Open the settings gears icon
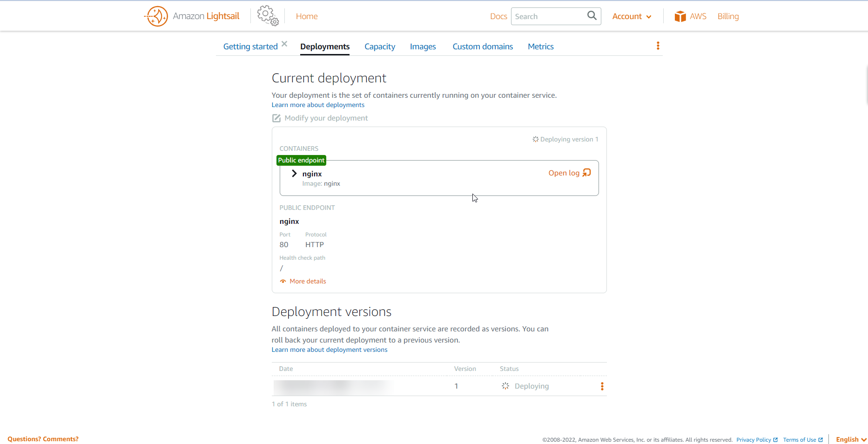 coord(268,16)
